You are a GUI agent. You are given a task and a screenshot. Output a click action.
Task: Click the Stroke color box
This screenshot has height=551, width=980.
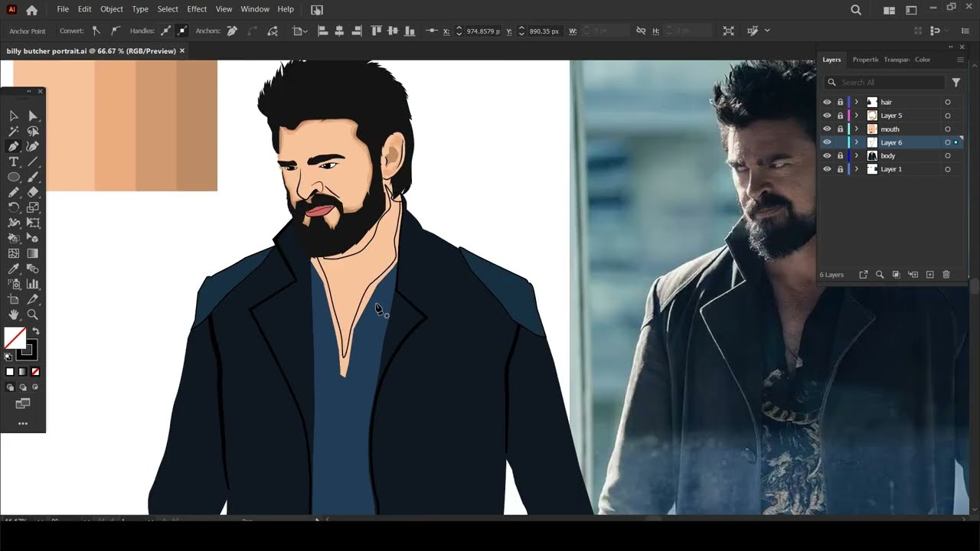(28, 350)
